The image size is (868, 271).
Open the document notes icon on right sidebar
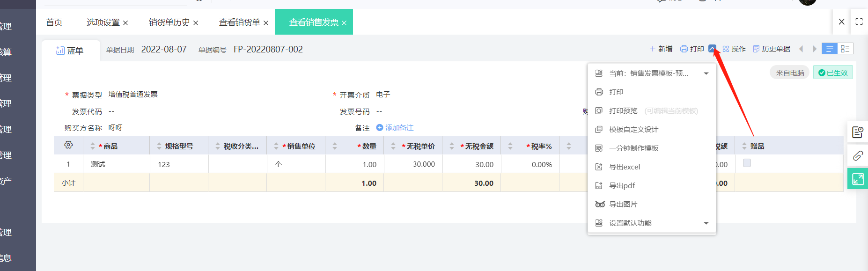click(x=858, y=132)
